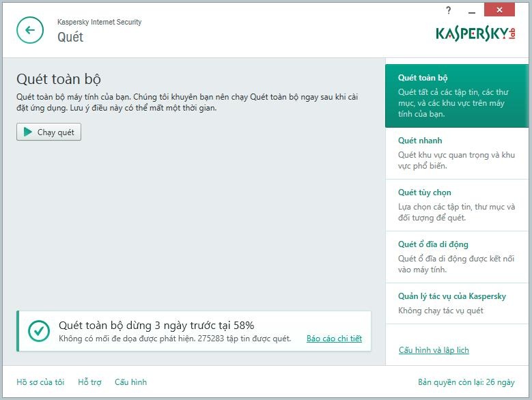This screenshot has width=532, height=400.
Task: Click the Kaspersky Lab logo
Action: tap(475, 33)
